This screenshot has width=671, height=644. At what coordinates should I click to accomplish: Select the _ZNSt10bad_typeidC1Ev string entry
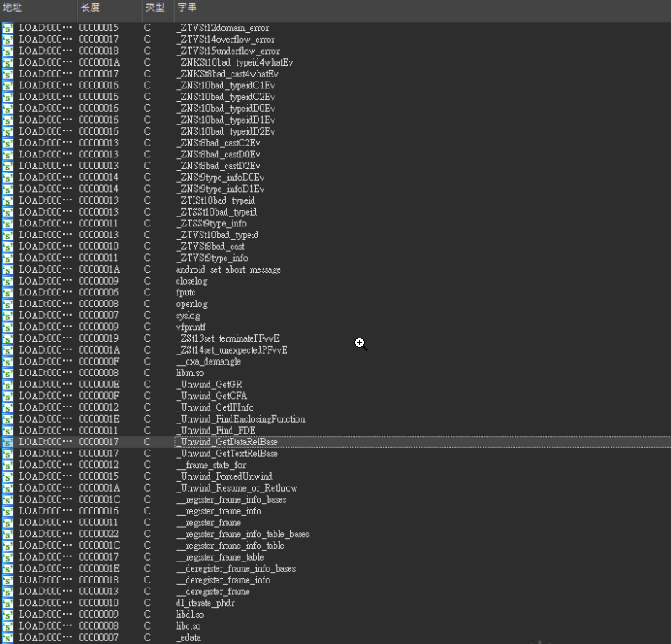click(x=226, y=86)
